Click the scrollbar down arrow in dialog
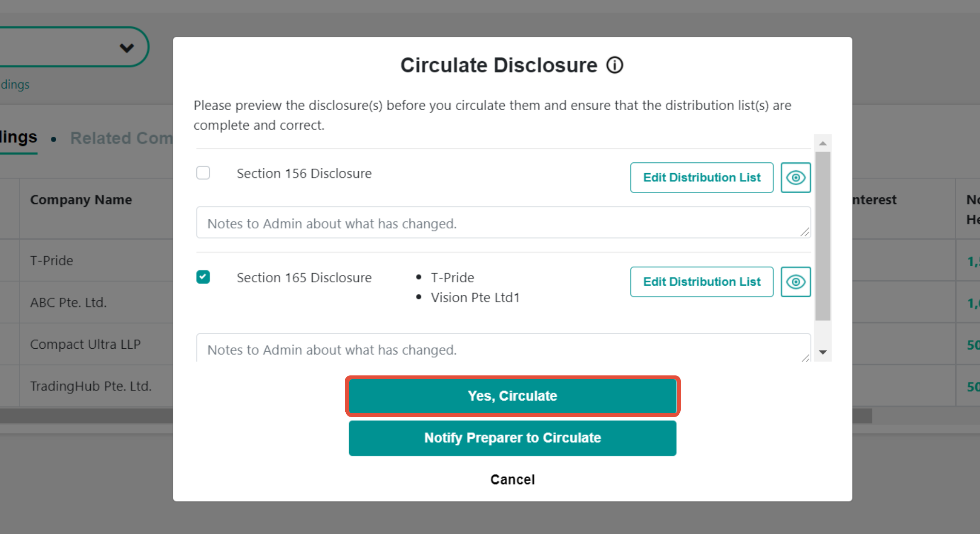 point(822,353)
